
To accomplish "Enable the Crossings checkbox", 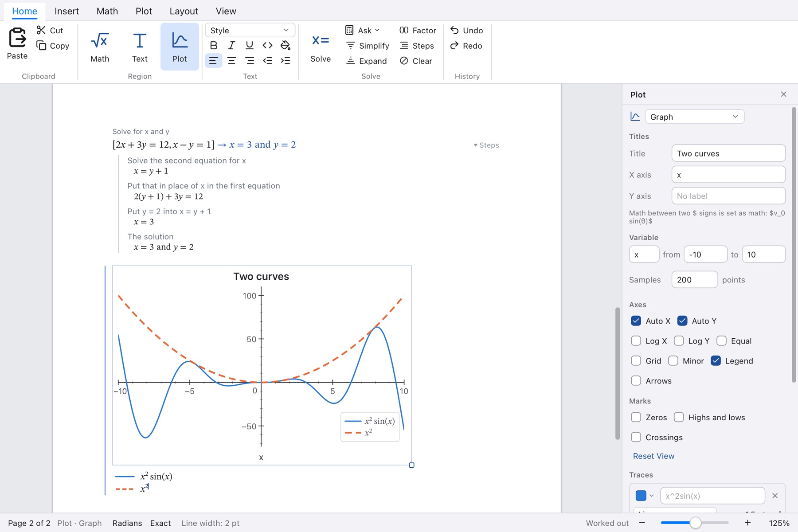I will pos(636,437).
